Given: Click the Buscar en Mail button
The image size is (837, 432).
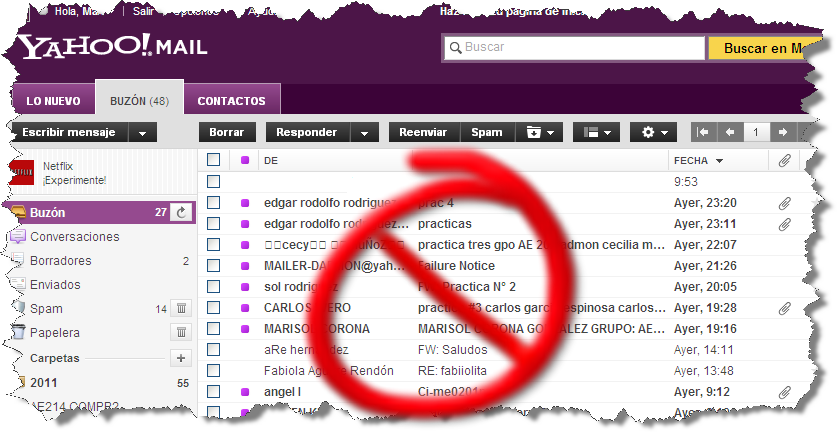Looking at the screenshot, I should [762, 48].
